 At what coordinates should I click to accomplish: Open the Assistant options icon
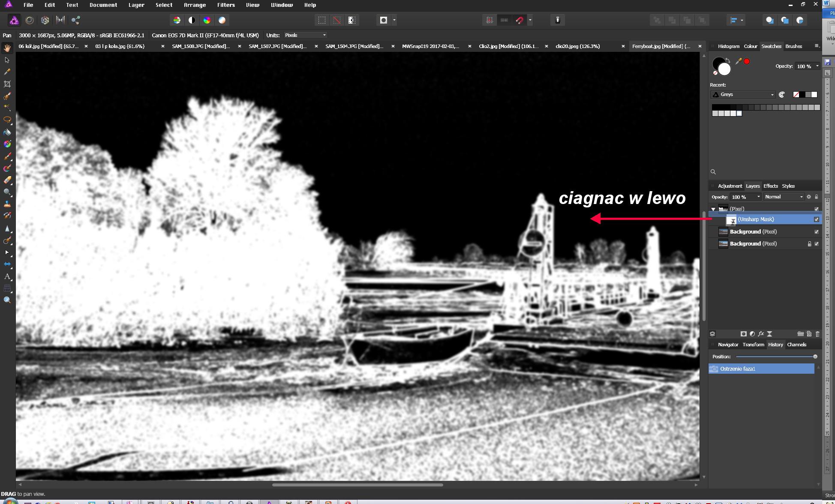(x=558, y=20)
